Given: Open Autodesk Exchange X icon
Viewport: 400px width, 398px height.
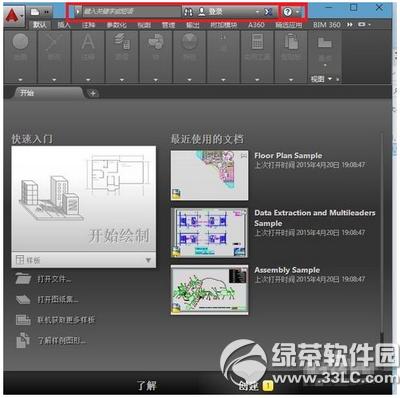Looking at the screenshot, I should pyautogui.click(x=269, y=12).
